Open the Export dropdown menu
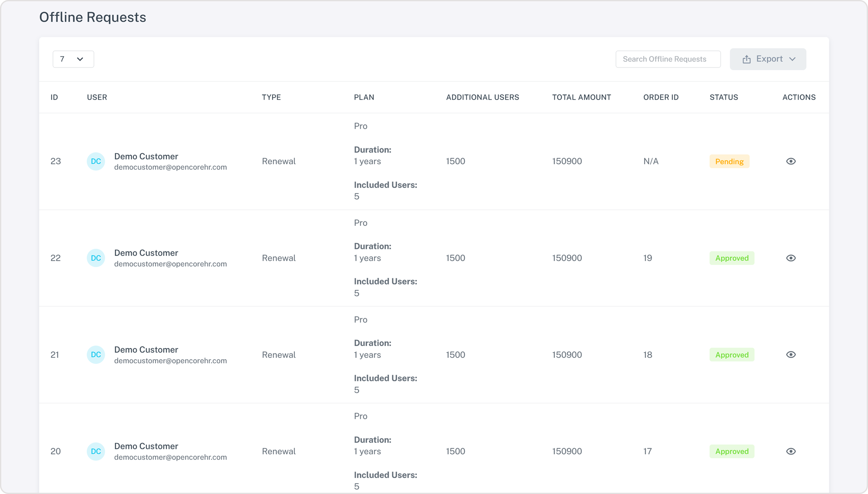 pyautogui.click(x=768, y=59)
